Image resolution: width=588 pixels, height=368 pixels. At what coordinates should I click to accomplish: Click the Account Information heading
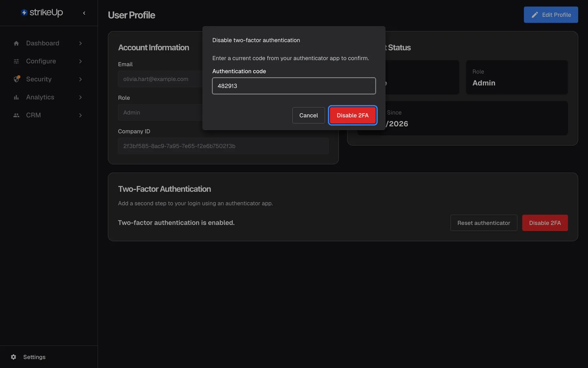point(154,47)
